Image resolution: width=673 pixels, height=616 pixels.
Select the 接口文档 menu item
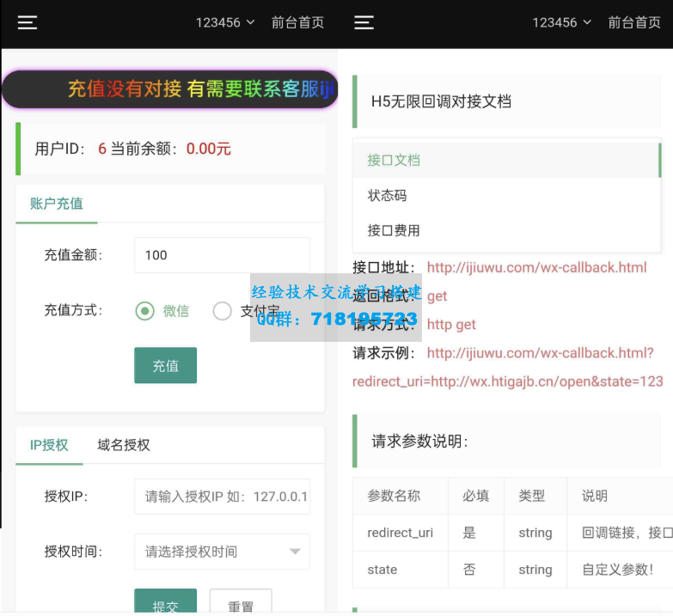[506, 160]
